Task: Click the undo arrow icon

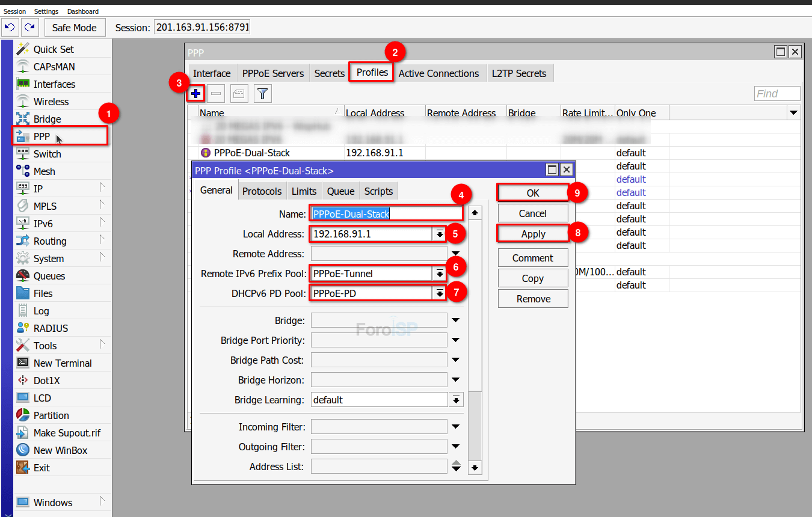Action: 10,28
